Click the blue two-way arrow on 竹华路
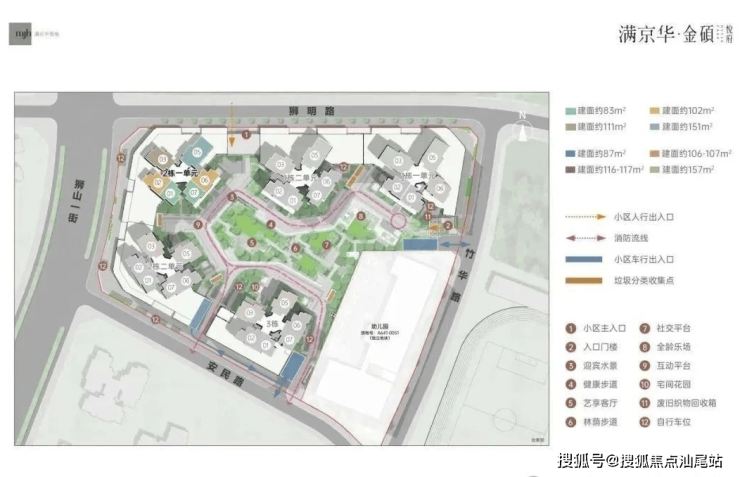Viewport: 740px width, 477px height. click(x=455, y=245)
